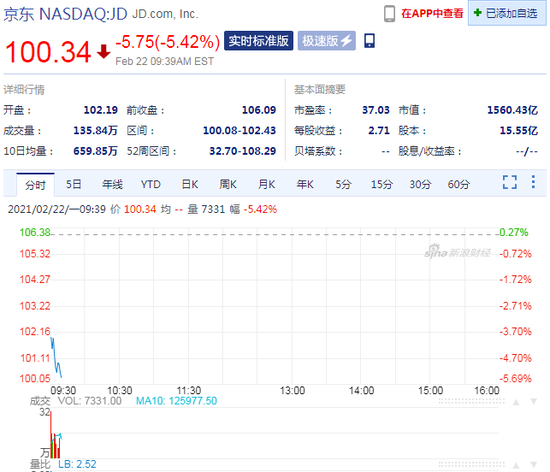This screenshot has height=472, width=550.
Task: Select the 5分 interval tab
Action: (343, 184)
